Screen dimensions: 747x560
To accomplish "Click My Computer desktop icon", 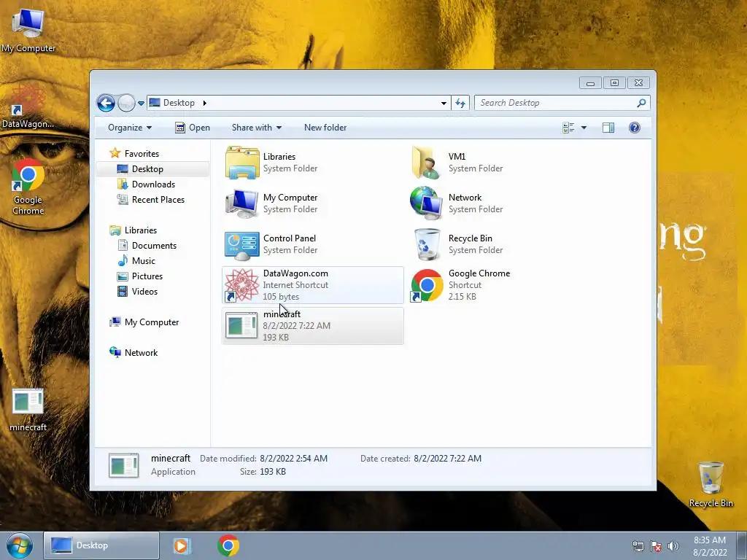I will click(x=28, y=30).
